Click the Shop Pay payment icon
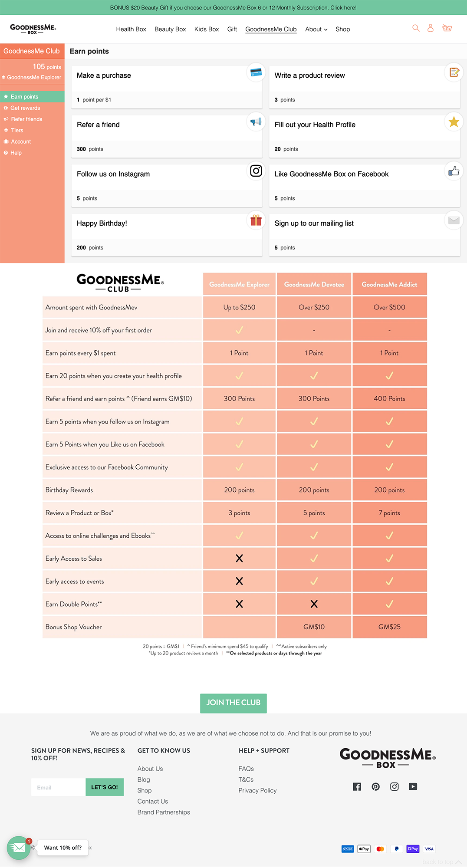 (413, 849)
